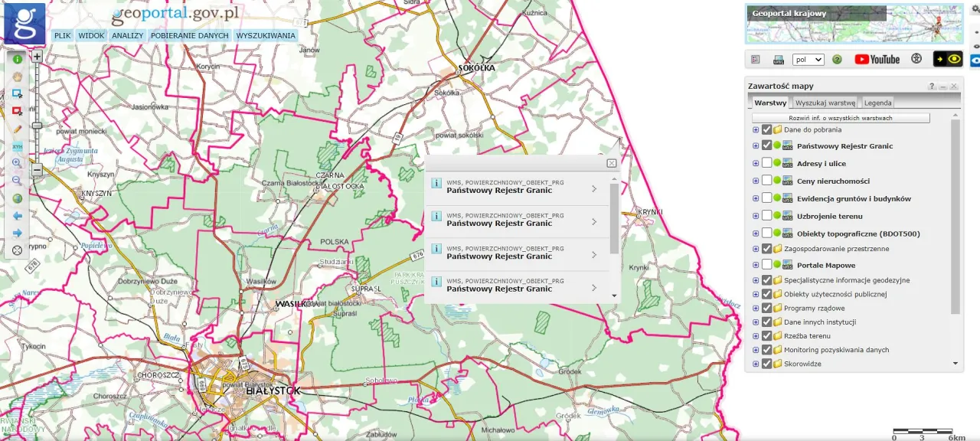Expand the Rzeźba terenu node

coord(756,336)
